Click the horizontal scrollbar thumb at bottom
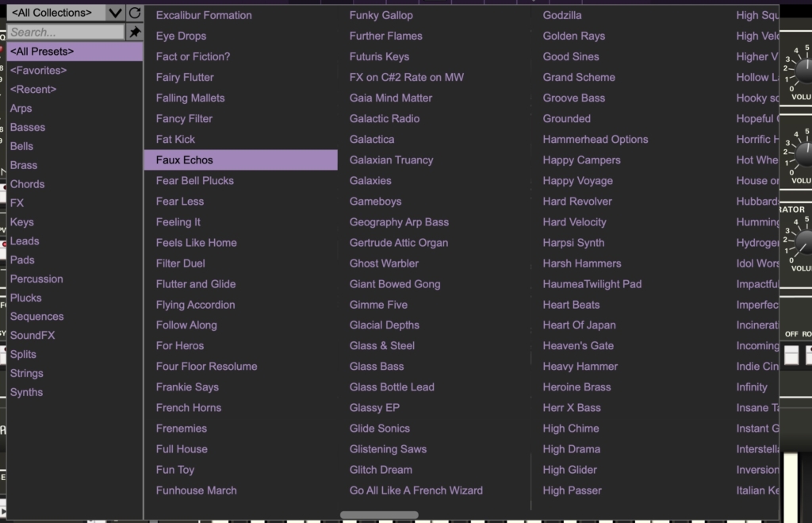 [x=379, y=515]
